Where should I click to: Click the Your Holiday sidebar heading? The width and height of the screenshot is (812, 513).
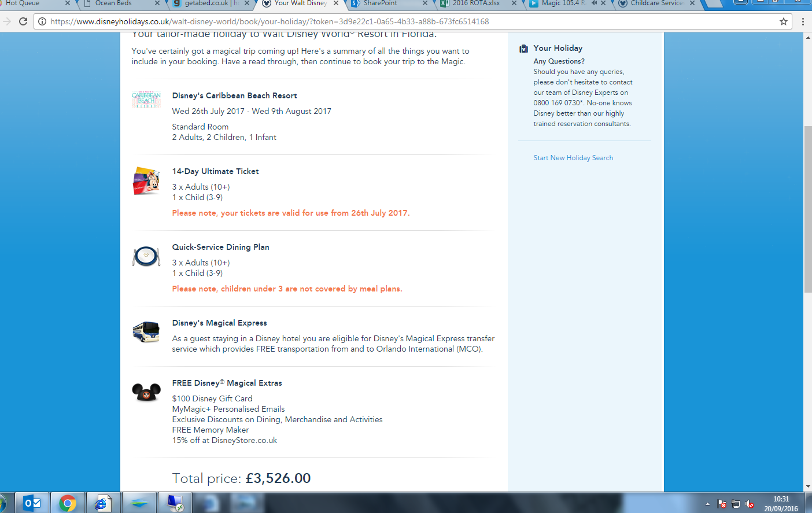pos(558,48)
